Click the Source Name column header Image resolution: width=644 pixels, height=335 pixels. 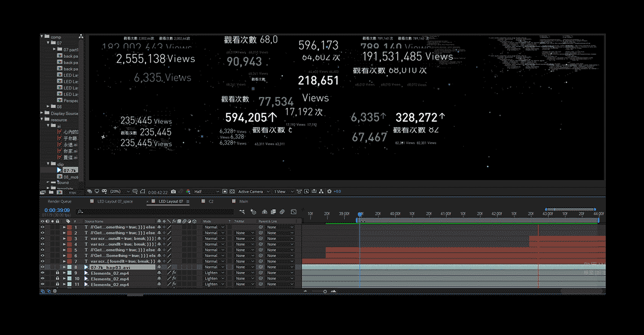point(94,221)
